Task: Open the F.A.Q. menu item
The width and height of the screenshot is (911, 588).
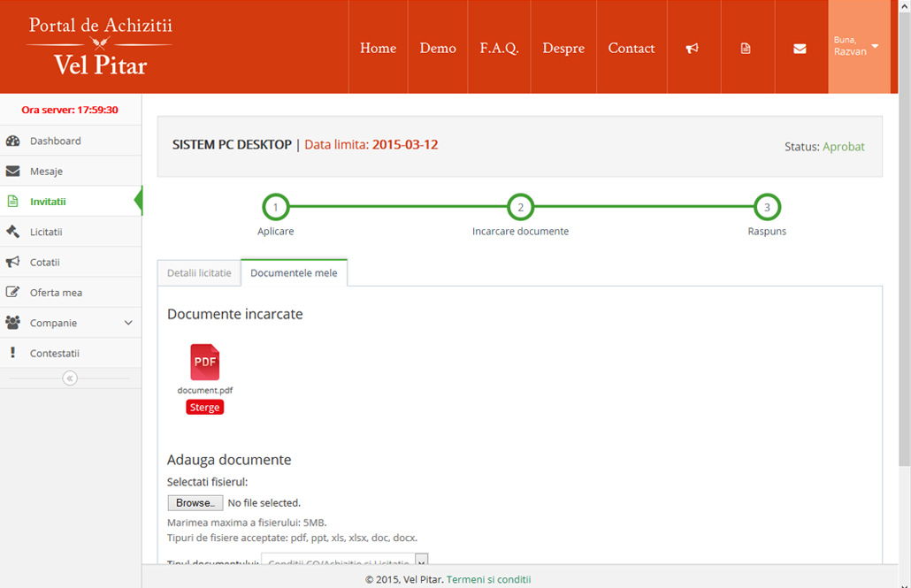Action: coord(499,49)
